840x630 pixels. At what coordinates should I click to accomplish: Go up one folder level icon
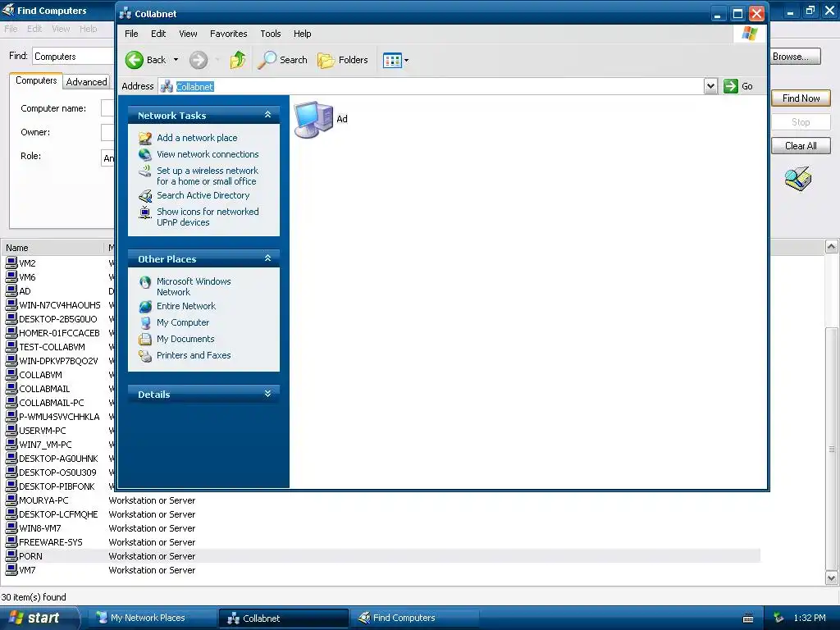237,60
